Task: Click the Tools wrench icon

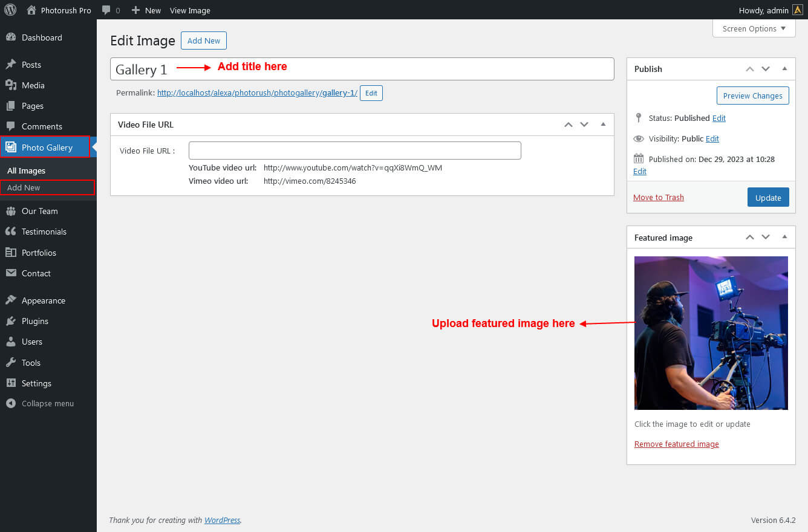Action: [11, 363]
